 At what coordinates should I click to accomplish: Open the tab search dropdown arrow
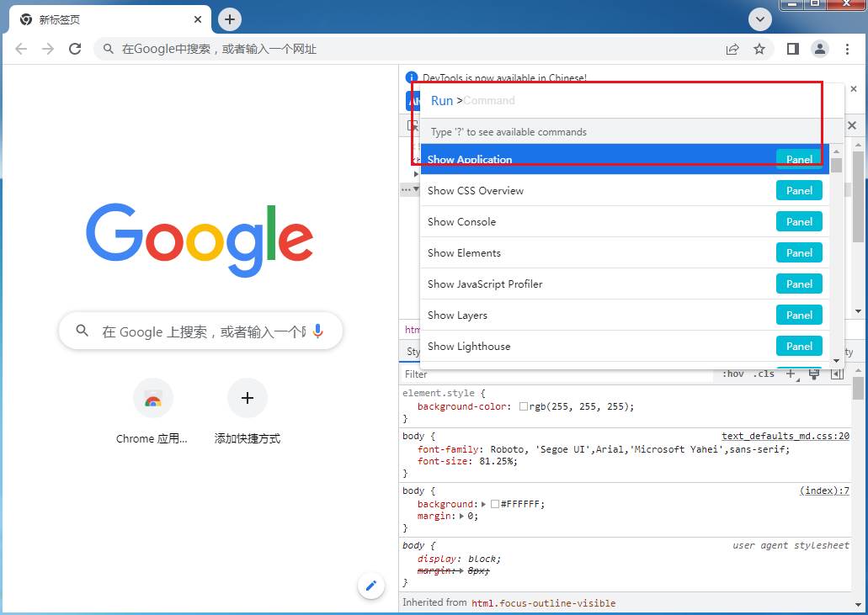760,20
